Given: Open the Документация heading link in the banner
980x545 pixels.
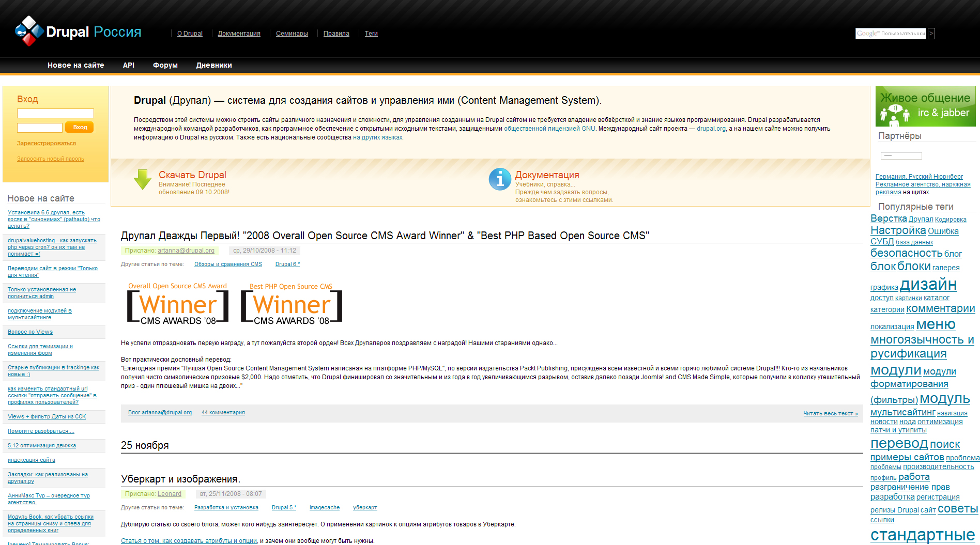Looking at the screenshot, I should [x=547, y=175].
